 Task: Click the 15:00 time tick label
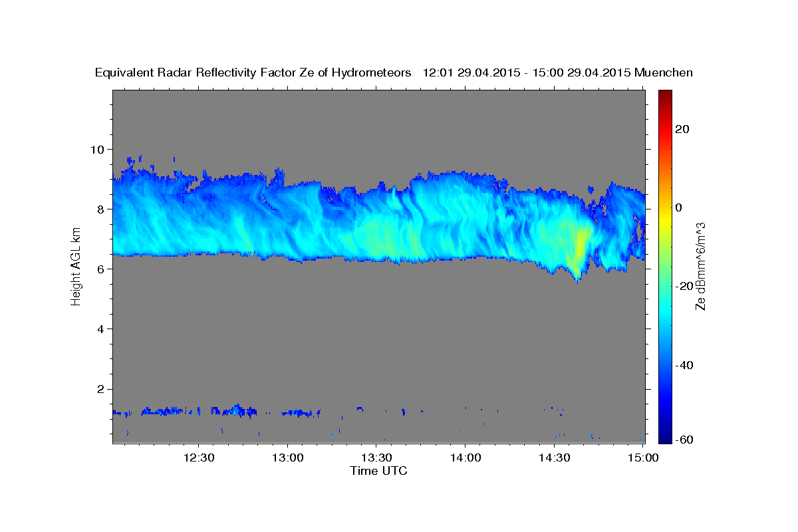pyautogui.click(x=642, y=458)
